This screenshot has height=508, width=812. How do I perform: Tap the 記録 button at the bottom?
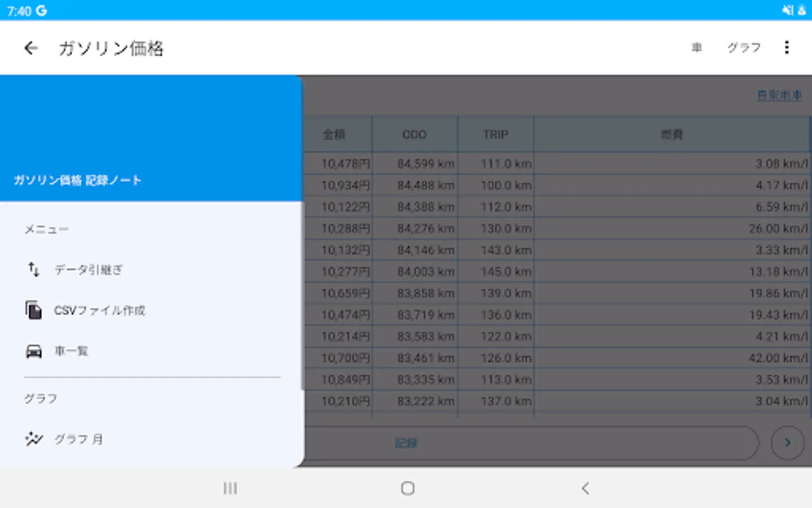(x=406, y=443)
